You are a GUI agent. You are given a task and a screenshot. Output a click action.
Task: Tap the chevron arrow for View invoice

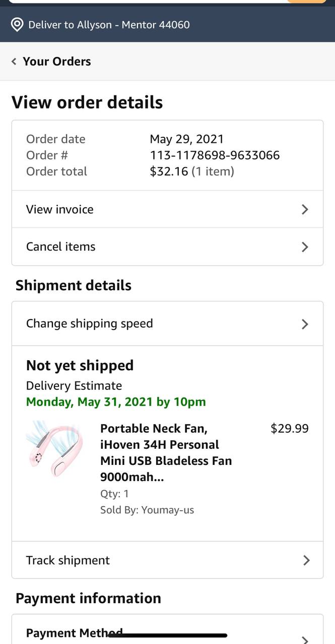[305, 209]
